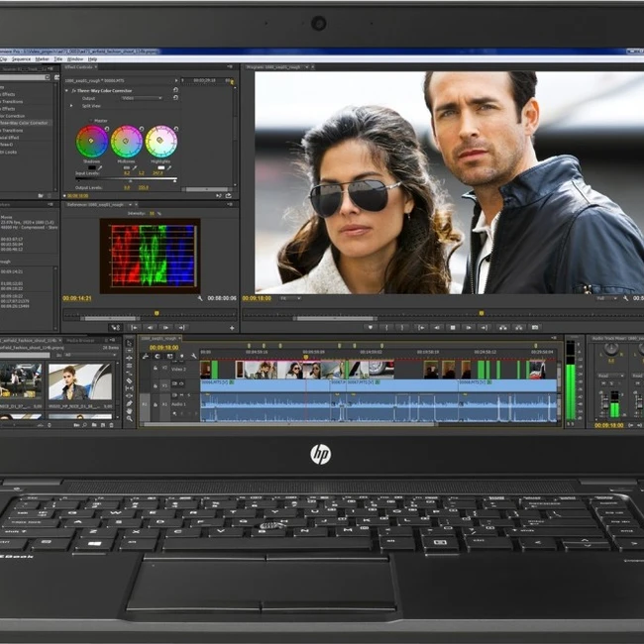The height and width of the screenshot is (644, 644).
Task: Toggle snap magnet icon in timeline header
Action: [x=157, y=356]
